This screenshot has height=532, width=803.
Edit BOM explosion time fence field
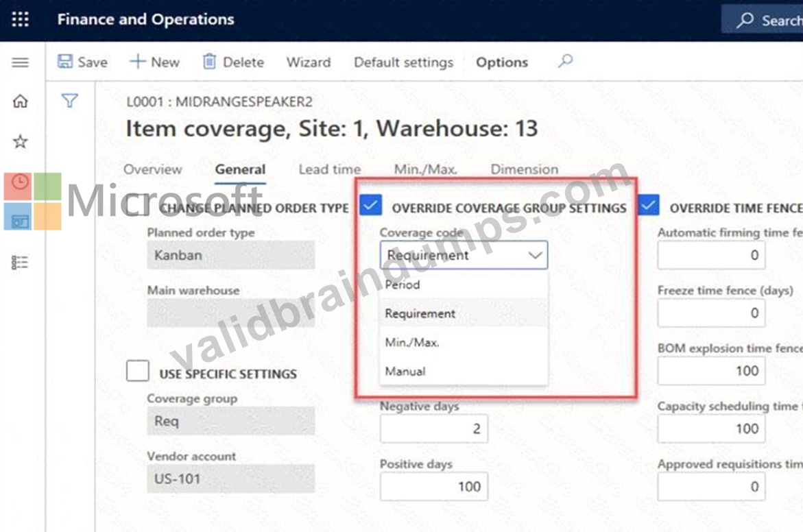[x=711, y=371]
